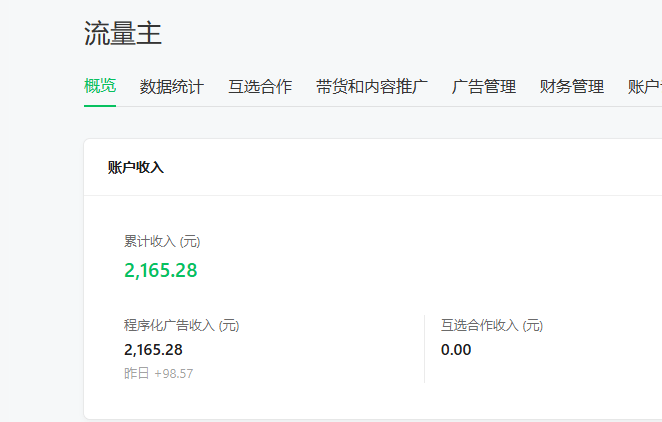Click the 账户收入 card heading
662x422 pixels.
click(136, 168)
